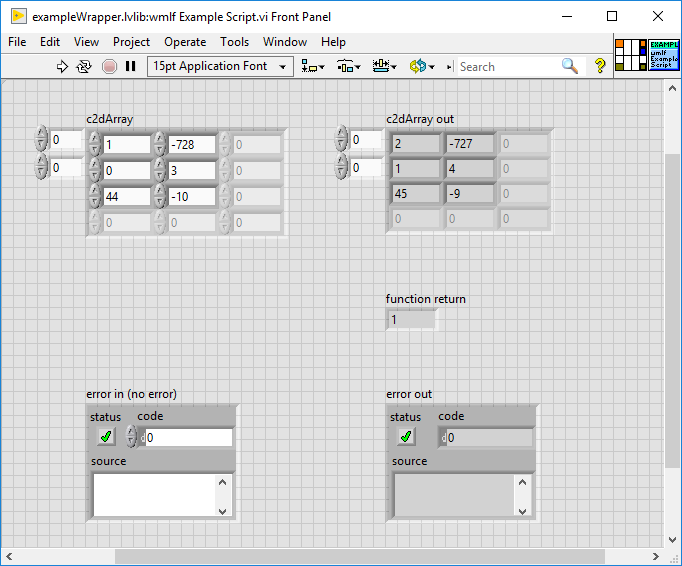Click c2dArray row index stepper
The width and height of the screenshot is (682, 566).
coord(41,138)
